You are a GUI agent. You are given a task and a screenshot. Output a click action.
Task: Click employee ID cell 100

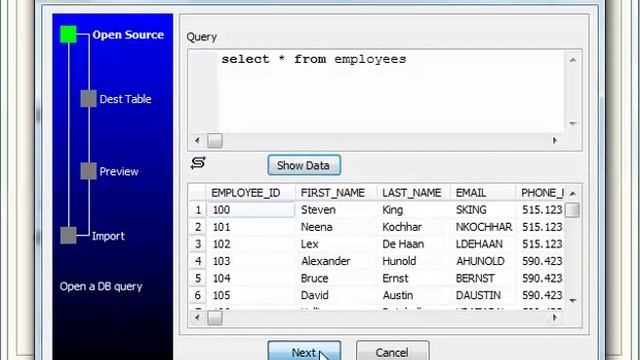pyautogui.click(x=251, y=210)
